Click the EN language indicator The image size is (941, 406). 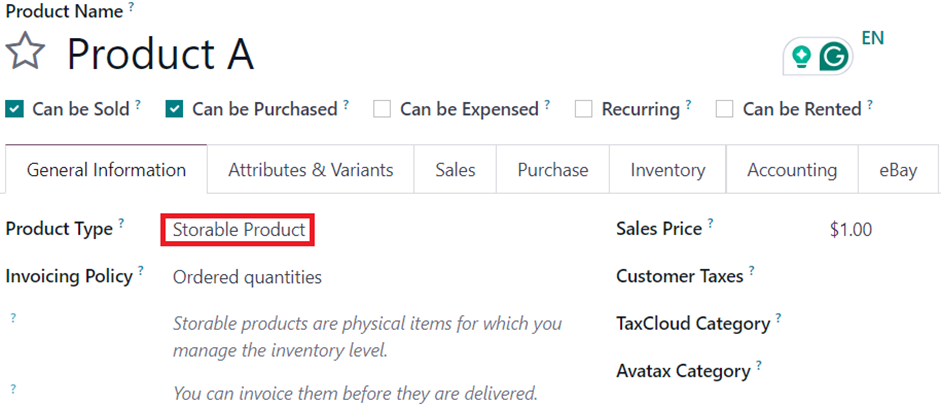click(x=873, y=38)
